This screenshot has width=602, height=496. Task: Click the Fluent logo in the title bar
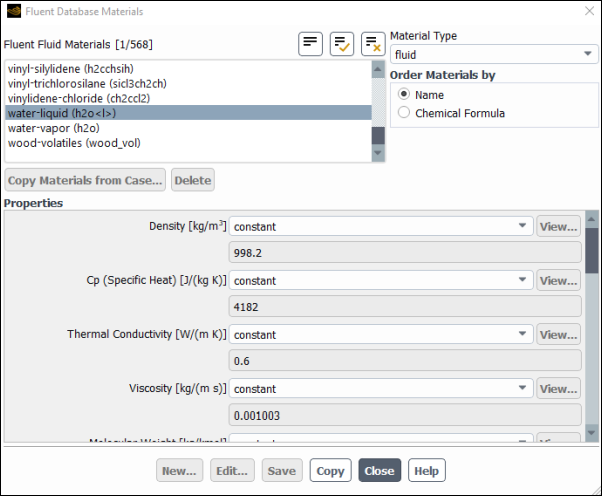tap(14, 11)
